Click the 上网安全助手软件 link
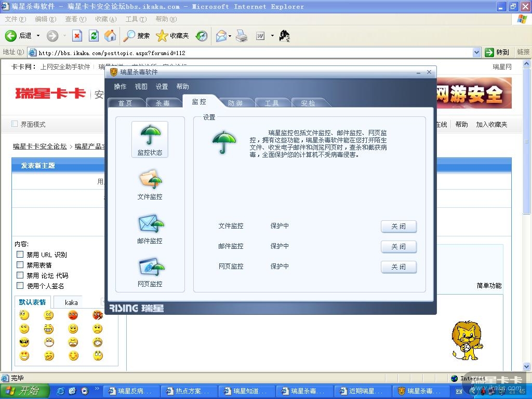This screenshot has height=399, width=532. point(65,67)
